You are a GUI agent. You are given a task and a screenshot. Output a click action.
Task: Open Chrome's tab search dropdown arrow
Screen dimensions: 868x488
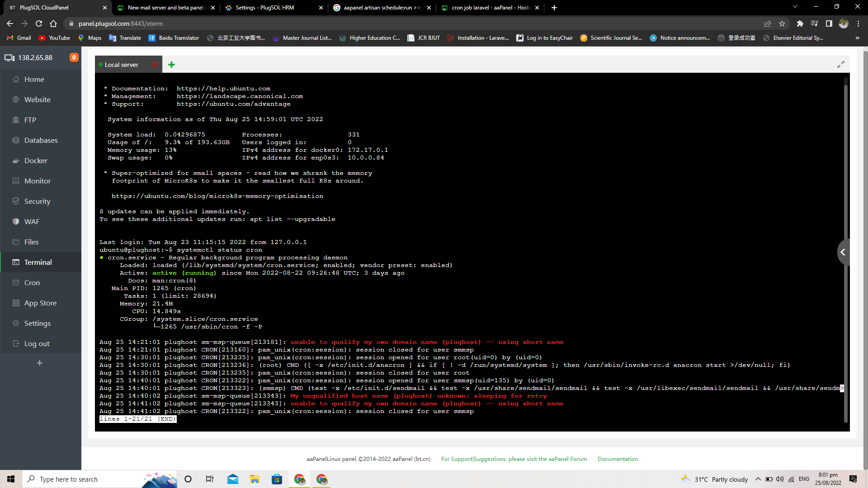[x=795, y=7]
